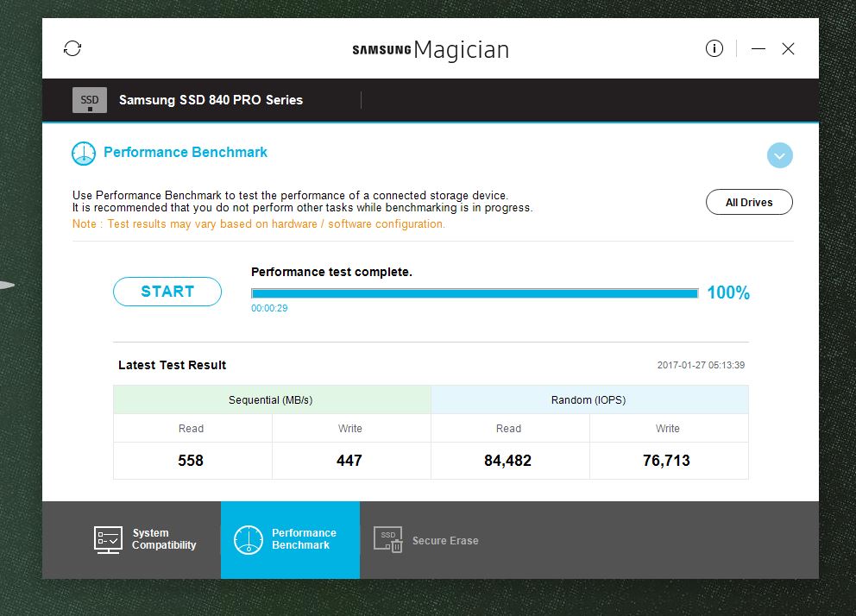
Task: Select the Samsung SSD 840 PRO Series label
Action: pyautogui.click(x=211, y=100)
